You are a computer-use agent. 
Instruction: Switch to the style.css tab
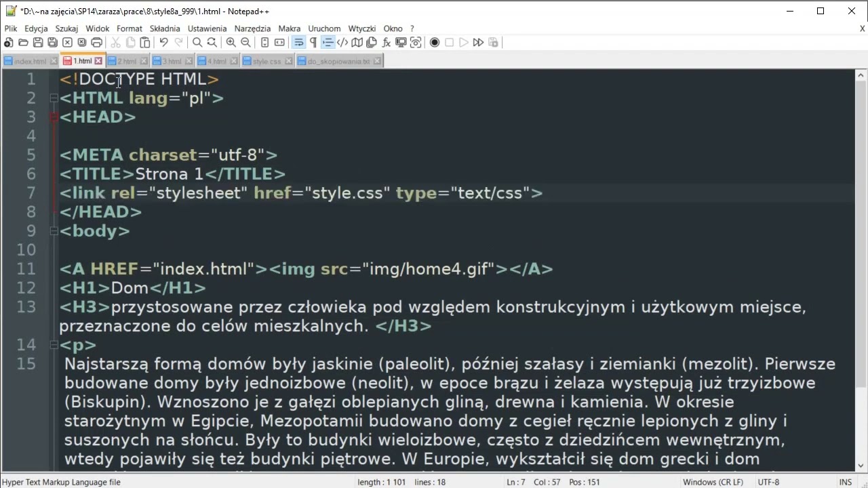(x=267, y=61)
